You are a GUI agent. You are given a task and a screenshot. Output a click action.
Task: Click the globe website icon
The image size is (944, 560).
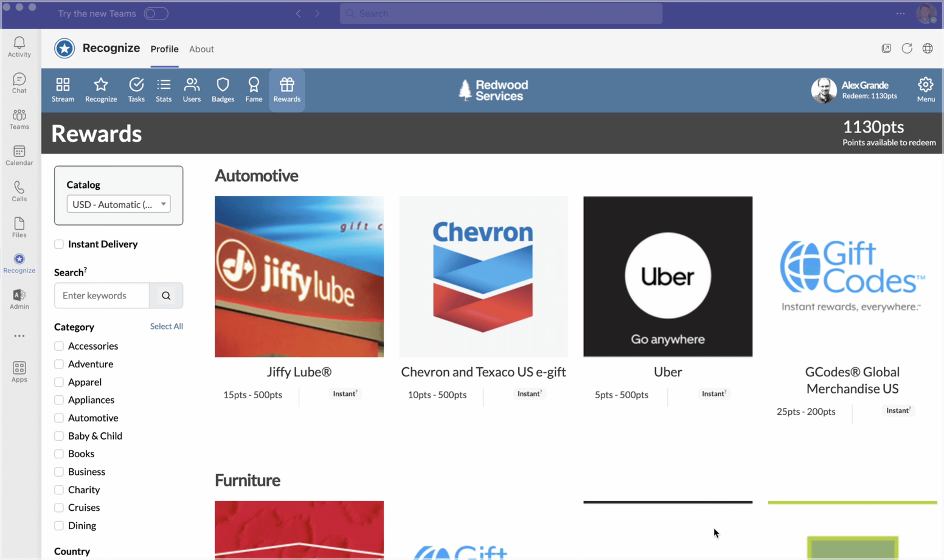tap(928, 49)
